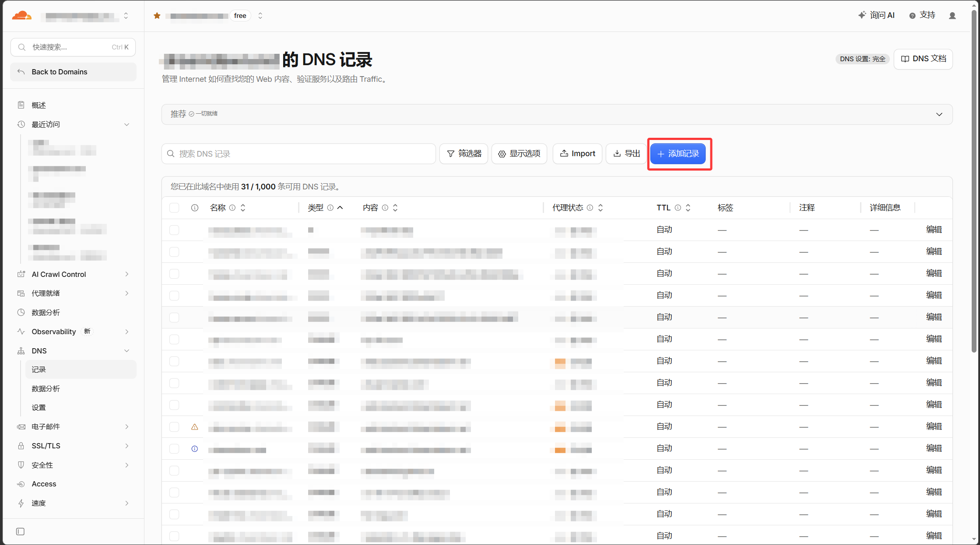Image resolution: width=980 pixels, height=545 pixels.
Task: Click the 询问 AI sparkle button
Action: click(x=876, y=15)
